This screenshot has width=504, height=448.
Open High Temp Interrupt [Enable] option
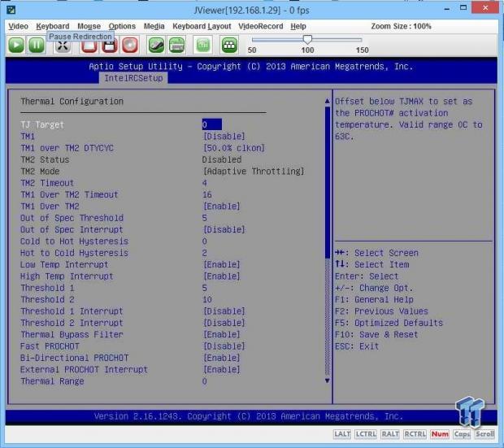pyautogui.click(x=221, y=276)
